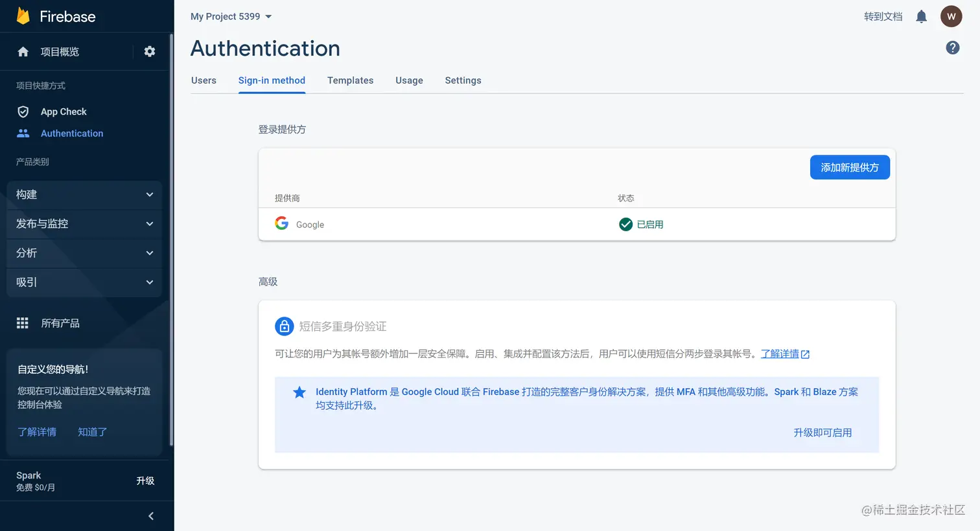Screen dimensions: 980x531
Task: Collapse the sidebar with the bottom chevron
Action: pyautogui.click(x=151, y=516)
